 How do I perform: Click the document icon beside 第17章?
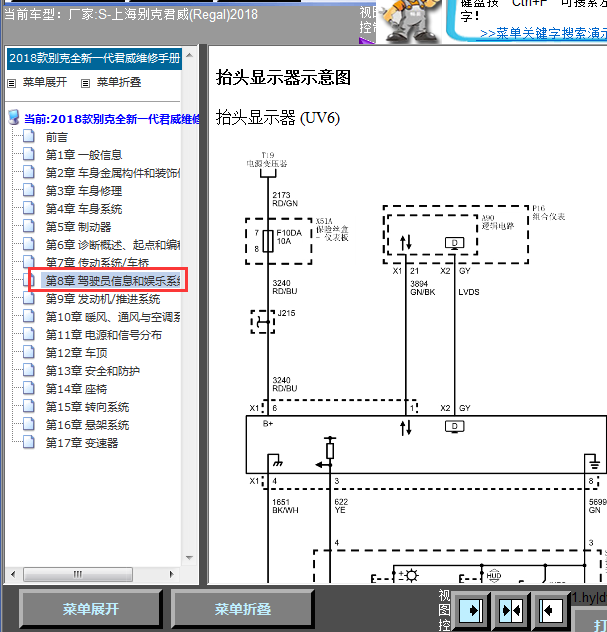(29, 442)
